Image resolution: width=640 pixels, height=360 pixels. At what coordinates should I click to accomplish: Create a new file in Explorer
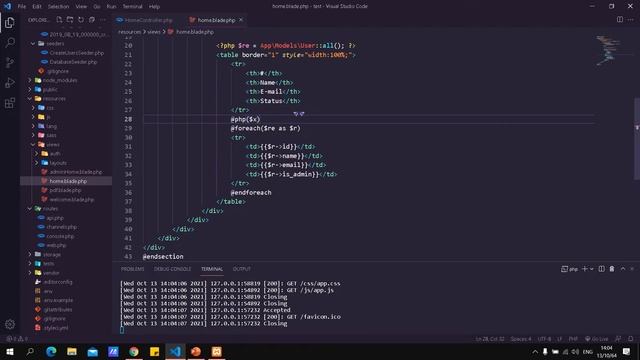point(60,20)
